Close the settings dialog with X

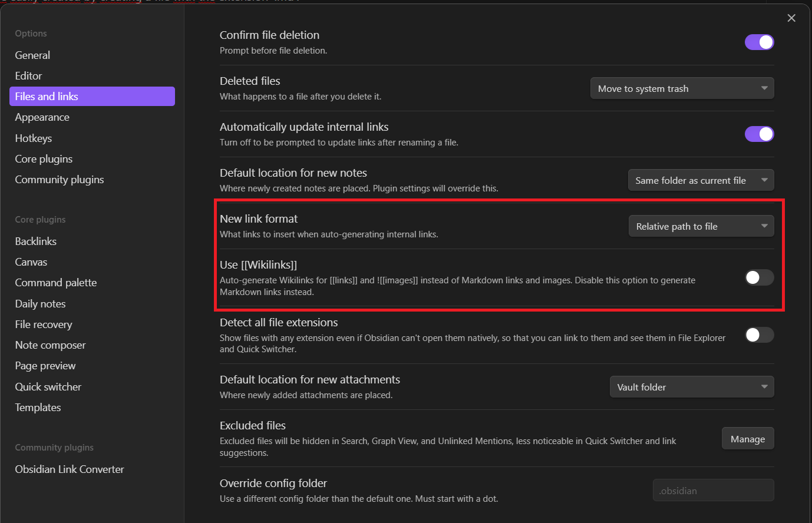tap(791, 18)
